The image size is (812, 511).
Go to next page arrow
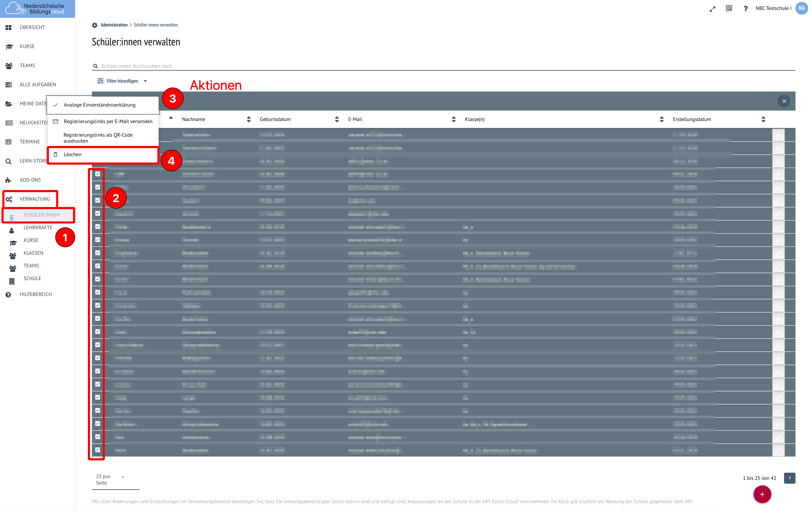pos(789,478)
